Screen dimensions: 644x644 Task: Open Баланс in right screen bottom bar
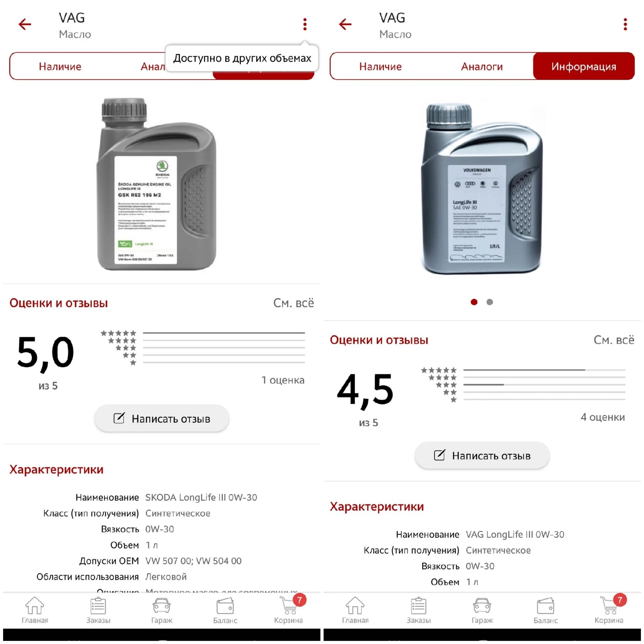coord(545,610)
